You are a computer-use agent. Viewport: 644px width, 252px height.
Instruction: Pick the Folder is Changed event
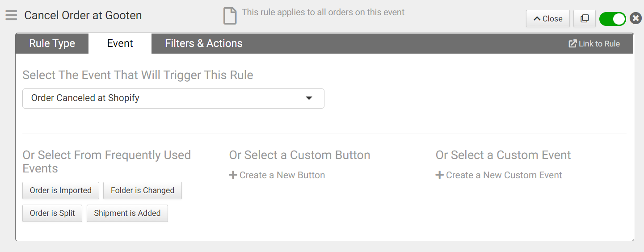click(142, 190)
